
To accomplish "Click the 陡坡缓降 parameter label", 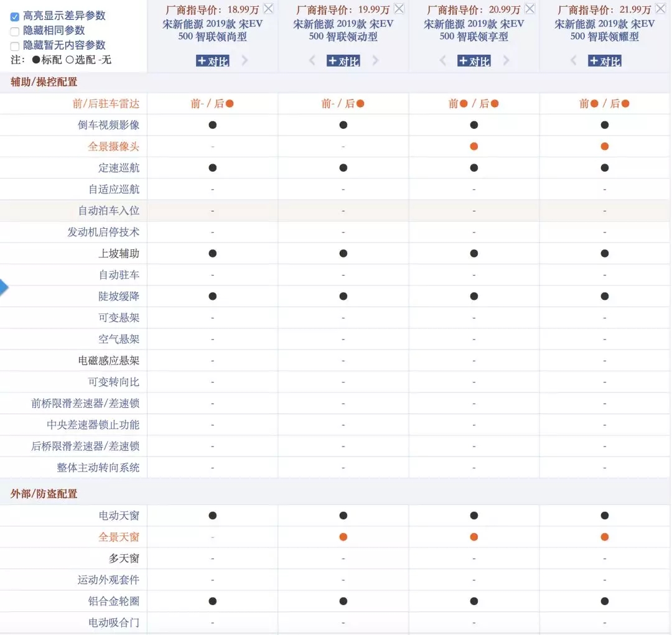I will point(119,297).
